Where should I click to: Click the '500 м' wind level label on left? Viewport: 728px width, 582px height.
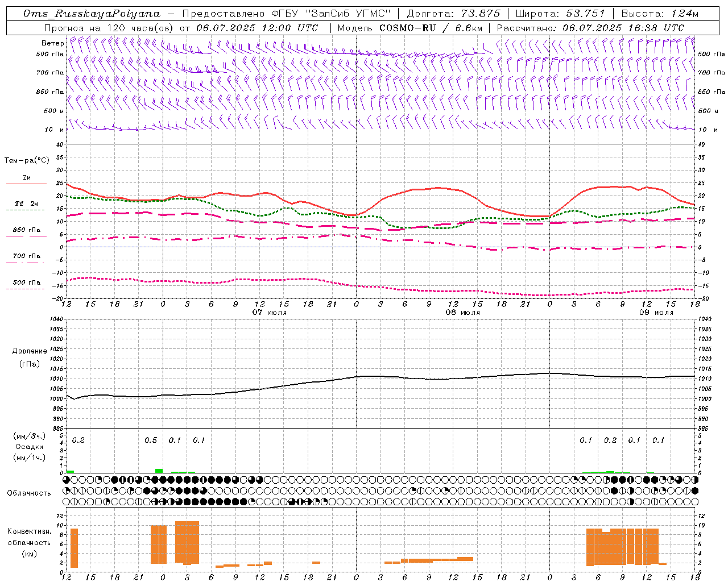[x=53, y=111]
